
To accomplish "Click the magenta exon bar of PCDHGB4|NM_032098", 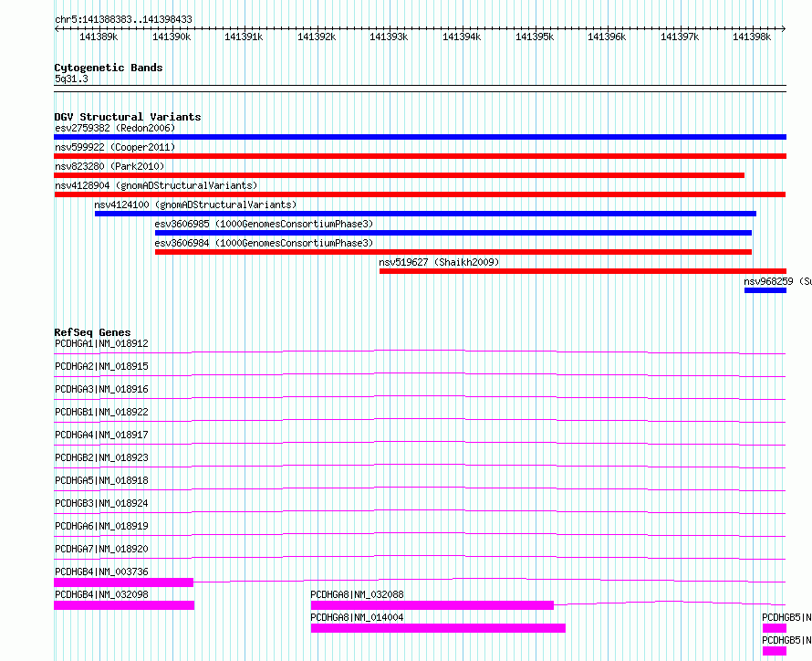I will pos(124,605).
